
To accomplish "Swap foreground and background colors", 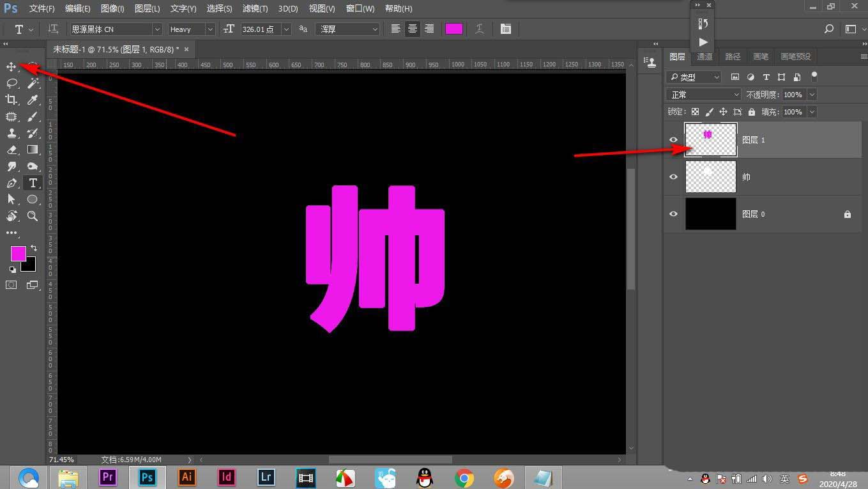I will click(x=34, y=248).
